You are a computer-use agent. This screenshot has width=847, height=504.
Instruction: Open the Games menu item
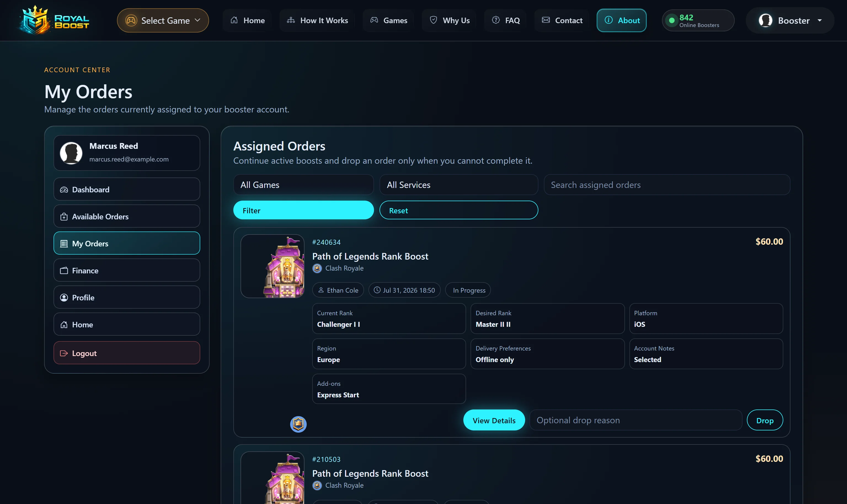(389, 20)
